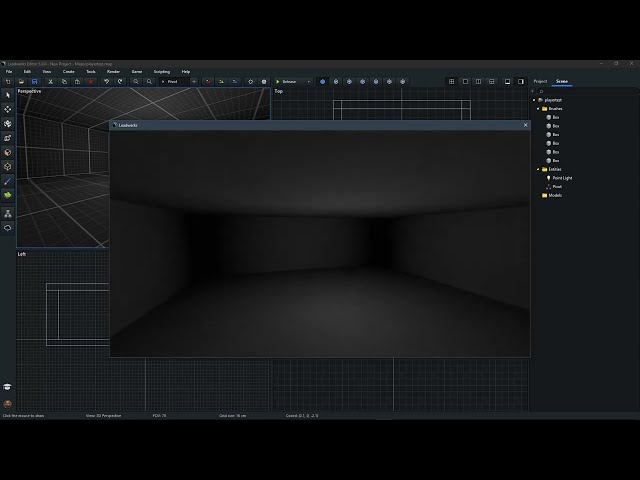Run the game with the green play button
Viewport: 640px width, 480px height.
point(278,82)
